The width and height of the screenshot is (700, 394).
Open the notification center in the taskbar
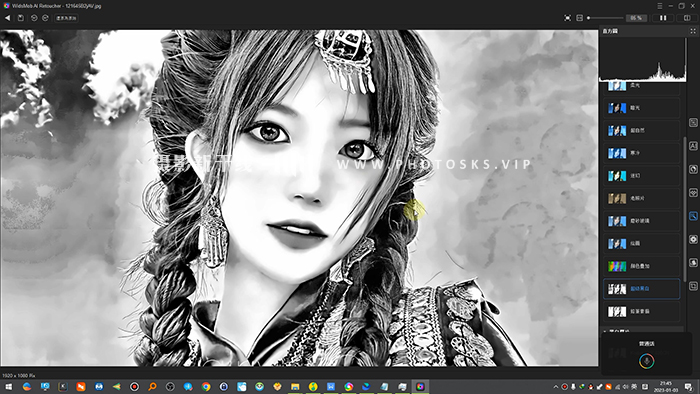(x=689, y=387)
